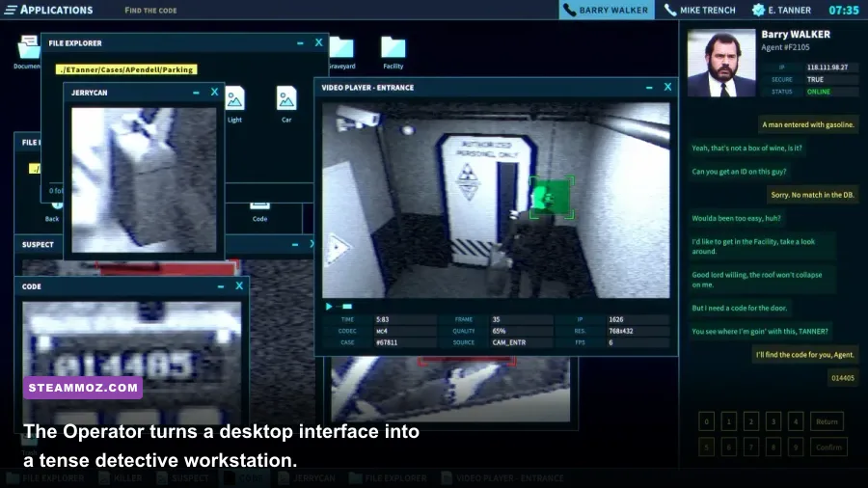Click the keypad Confirm button

point(828,447)
